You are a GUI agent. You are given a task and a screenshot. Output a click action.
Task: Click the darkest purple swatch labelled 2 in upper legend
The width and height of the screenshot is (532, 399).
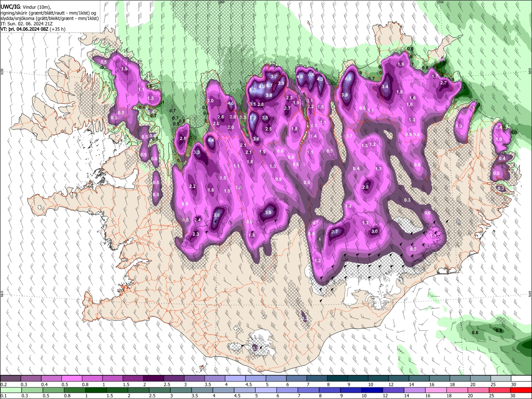pos(153,379)
